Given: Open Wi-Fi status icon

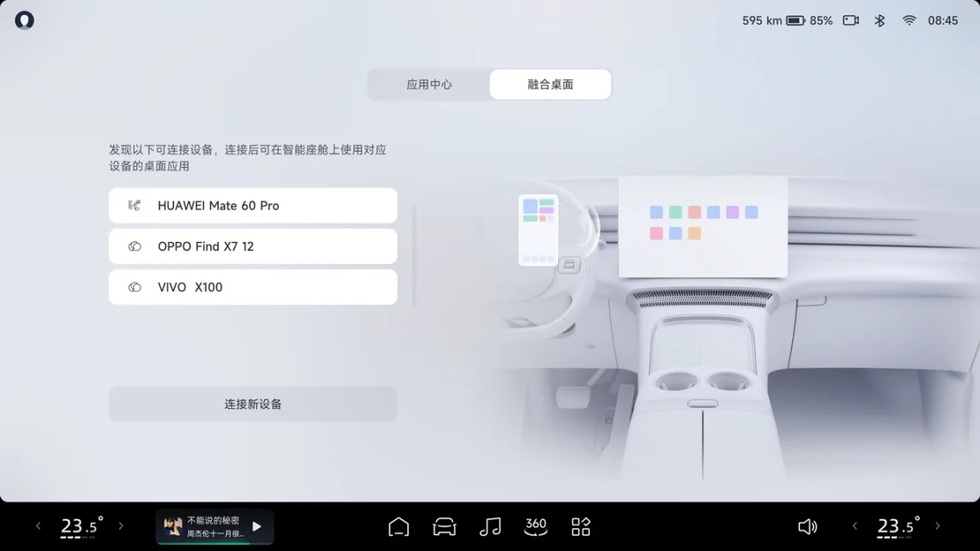Looking at the screenshot, I should coord(908,20).
